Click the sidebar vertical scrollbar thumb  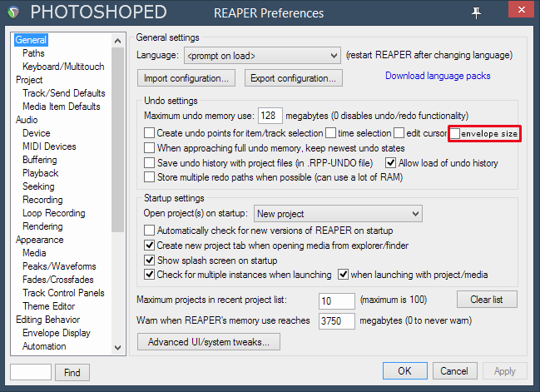[117, 140]
